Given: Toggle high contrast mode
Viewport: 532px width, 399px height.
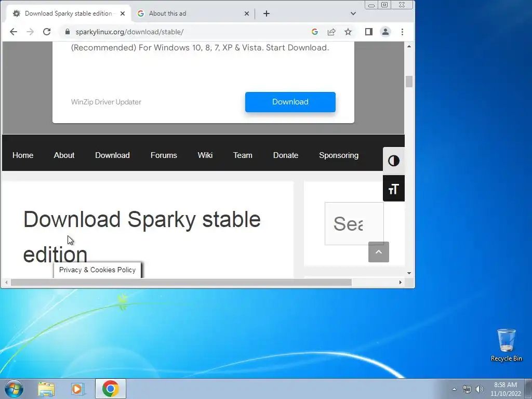Looking at the screenshot, I should click(x=394, y=161).
